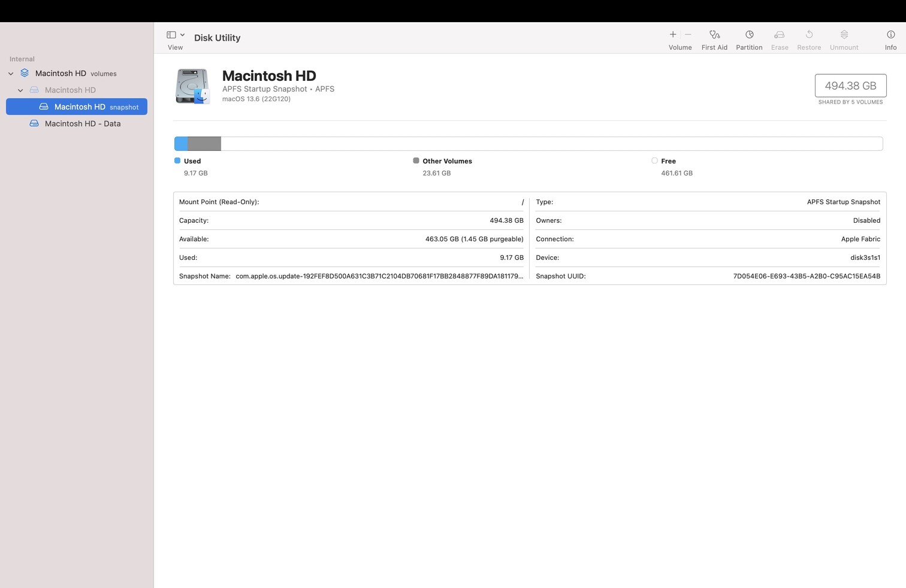
Task: Click the blue Used color swatch
Action: 177,160
